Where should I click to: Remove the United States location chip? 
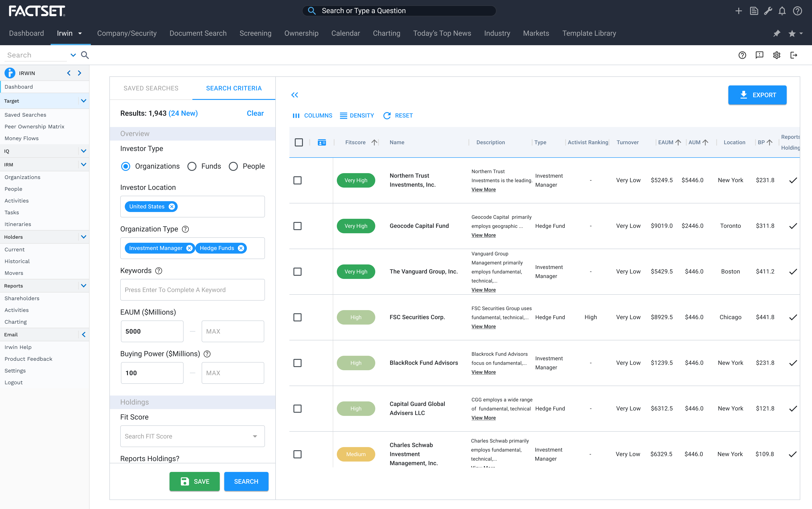172,206
